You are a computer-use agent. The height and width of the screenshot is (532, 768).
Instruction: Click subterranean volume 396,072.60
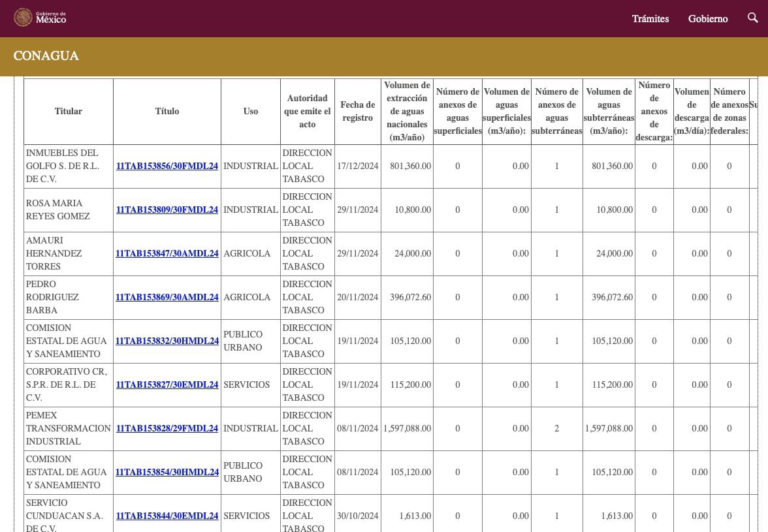[613, 297]
